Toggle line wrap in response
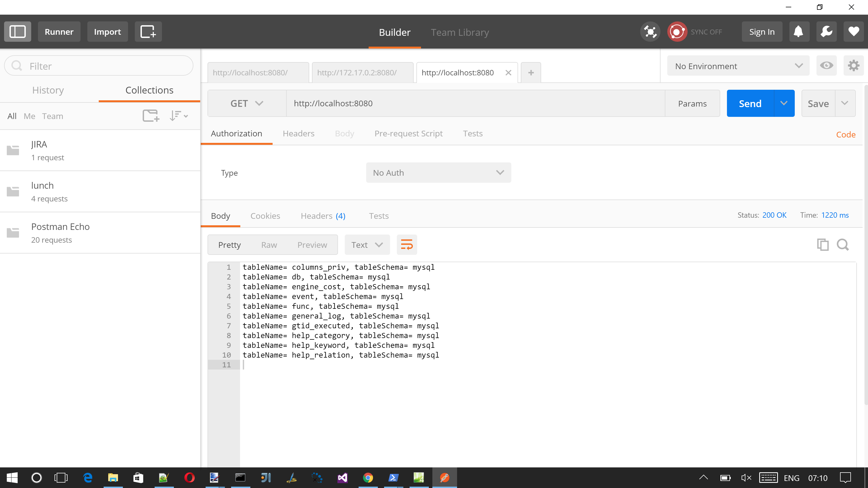Viewport: 868px width, 488px height. coord(407,245)
